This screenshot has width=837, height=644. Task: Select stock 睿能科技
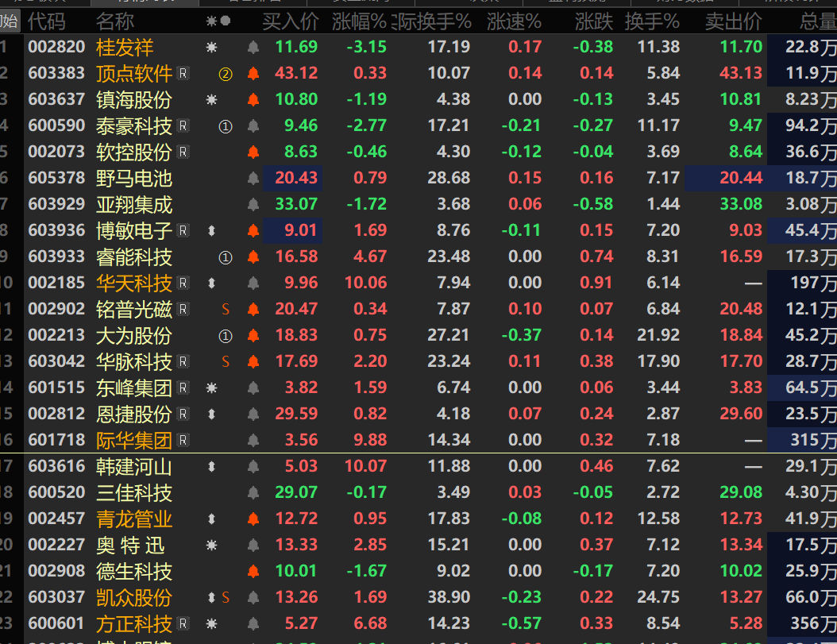tap(134, 256)
